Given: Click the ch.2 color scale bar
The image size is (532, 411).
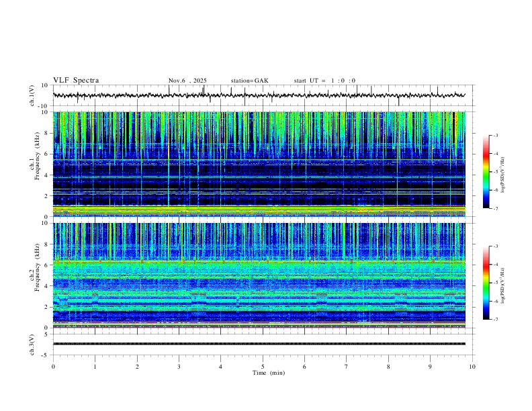Looking at the screenshot, I should click(486, 283).
